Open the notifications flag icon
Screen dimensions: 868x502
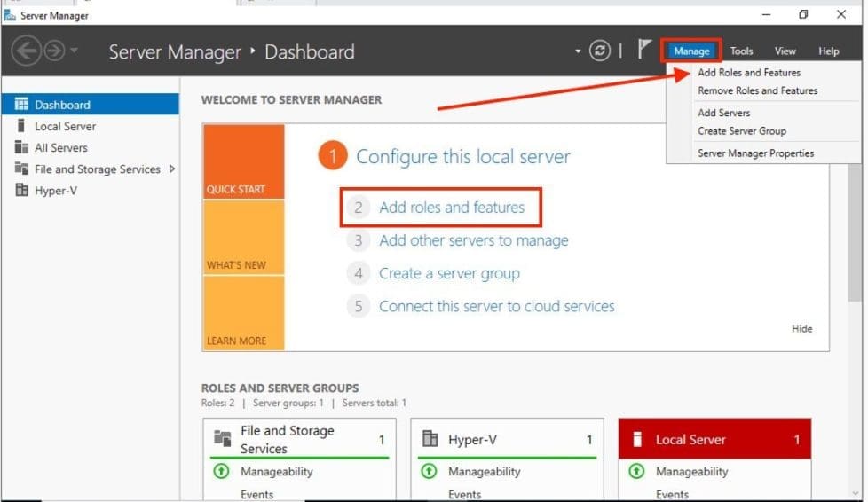point(644,51)
